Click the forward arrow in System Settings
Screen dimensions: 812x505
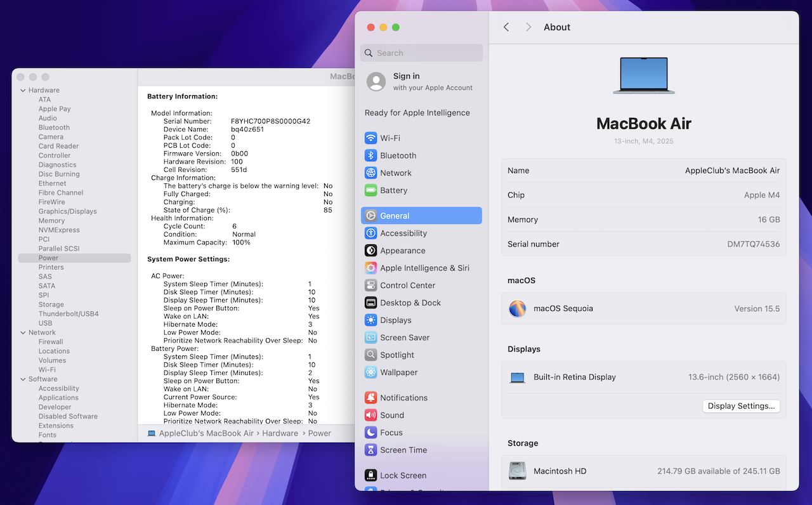(x=528, y=27)
